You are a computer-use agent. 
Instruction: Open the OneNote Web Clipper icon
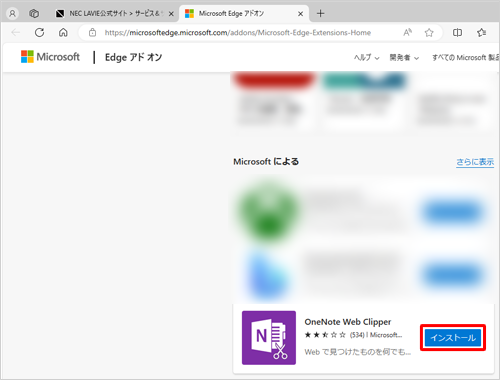click(269, 338)
